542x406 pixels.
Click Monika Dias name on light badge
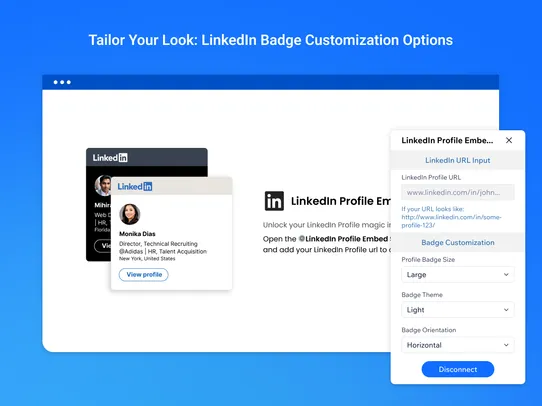click(137, 234)
